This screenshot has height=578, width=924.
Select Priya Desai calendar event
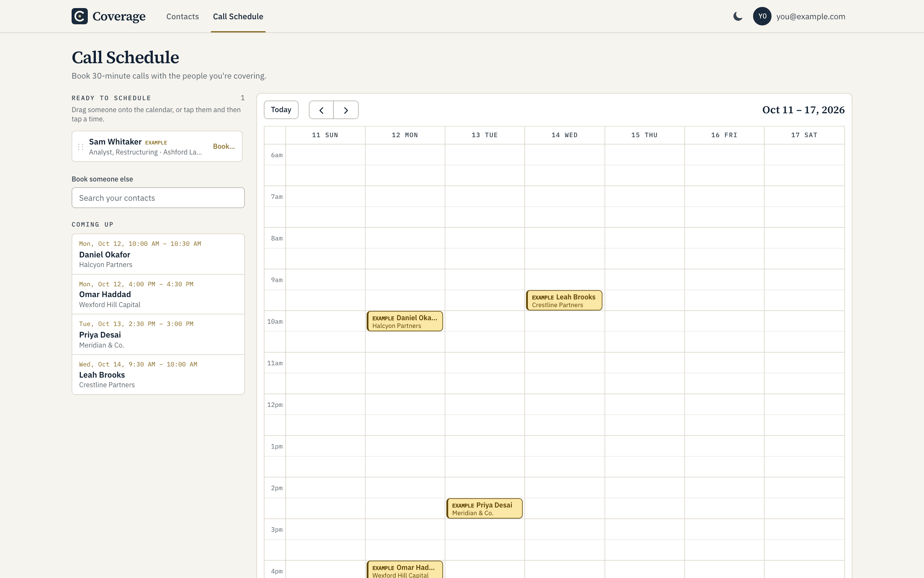(x=484, y=509)
